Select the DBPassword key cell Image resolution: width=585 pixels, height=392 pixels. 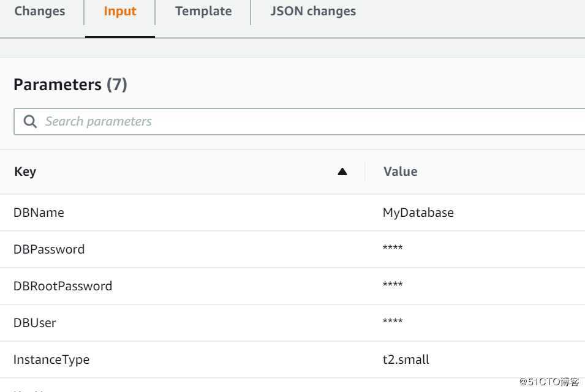pyautogui.click(x=49, y=249)
